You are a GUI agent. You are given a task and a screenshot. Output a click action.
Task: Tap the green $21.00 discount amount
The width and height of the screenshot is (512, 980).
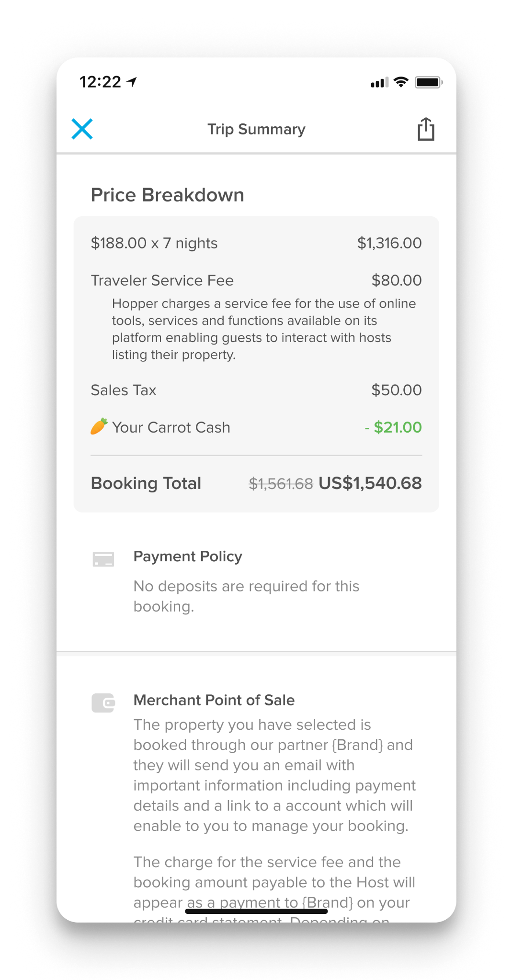click(x=393, y=427)
